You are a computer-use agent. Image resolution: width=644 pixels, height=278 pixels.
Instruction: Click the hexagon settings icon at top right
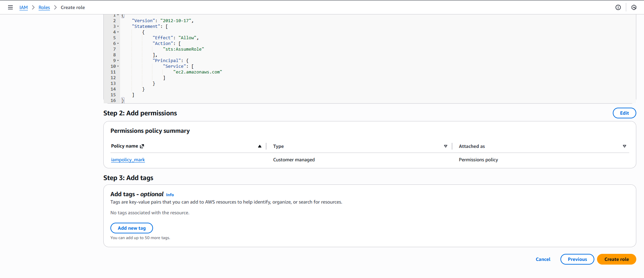point(634,7)
